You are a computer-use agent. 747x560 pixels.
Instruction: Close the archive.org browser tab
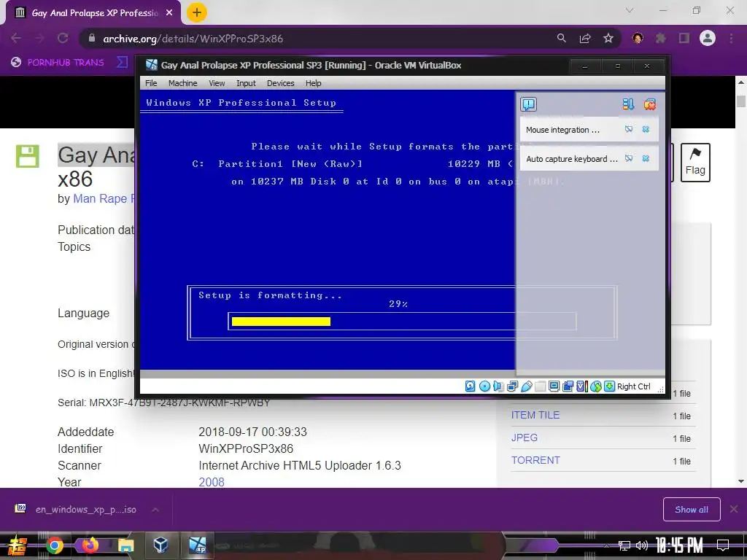pos(169,13)
